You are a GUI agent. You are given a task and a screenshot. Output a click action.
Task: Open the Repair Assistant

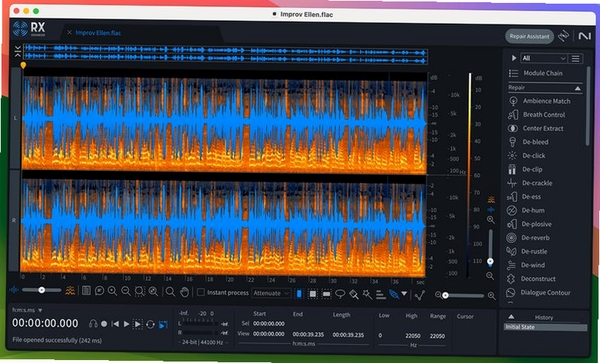point(529,36)
